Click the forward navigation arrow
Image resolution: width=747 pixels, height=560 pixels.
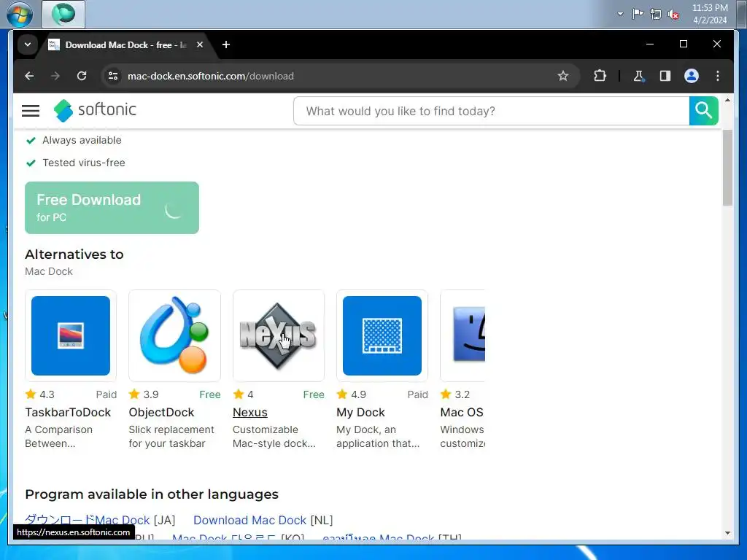55,76
